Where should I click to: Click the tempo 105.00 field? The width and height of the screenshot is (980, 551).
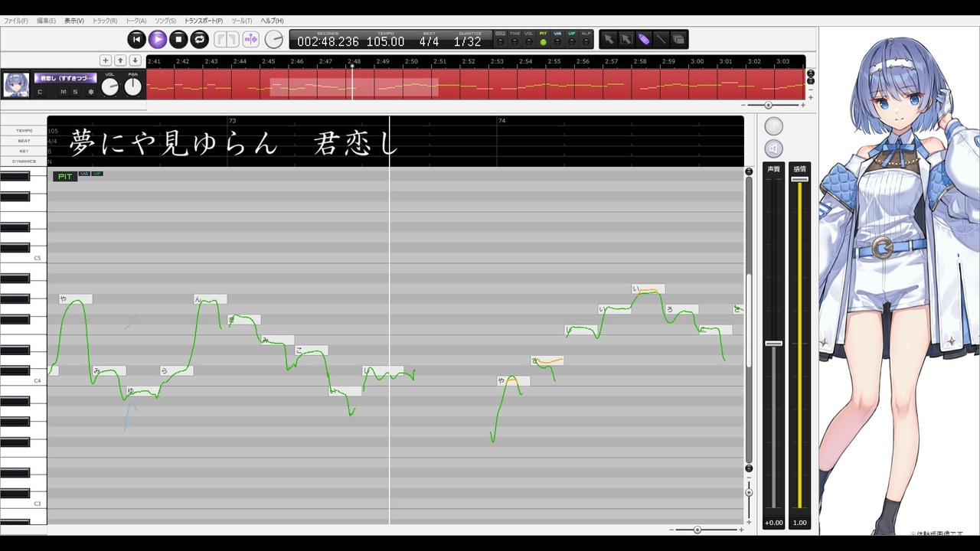[x=385, y=41]
